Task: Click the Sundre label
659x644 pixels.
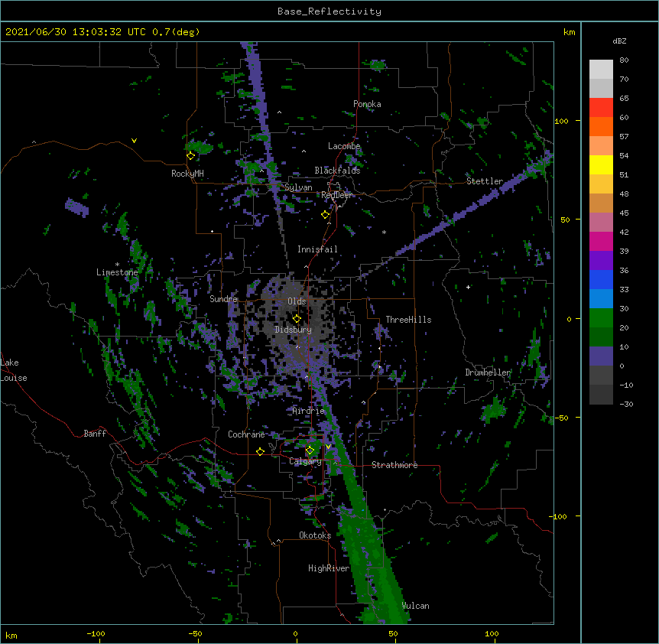Action: tap(223, 299)
